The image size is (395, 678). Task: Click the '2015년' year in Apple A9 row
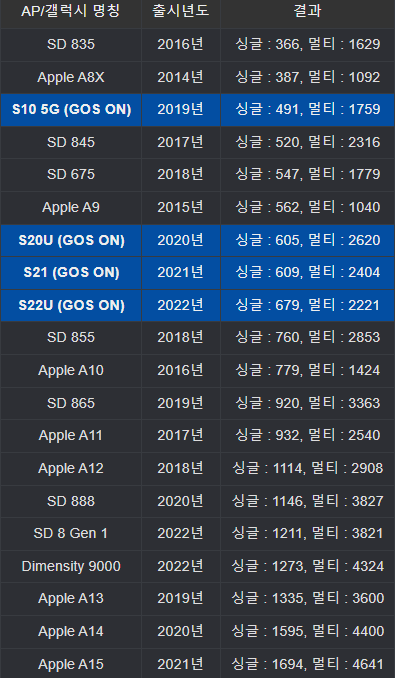click(181, 208)
